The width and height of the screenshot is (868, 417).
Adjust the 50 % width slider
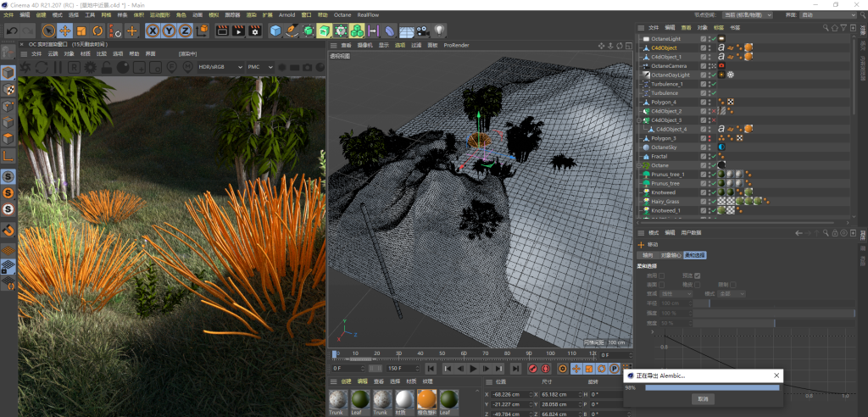click(x=774, y=323)
